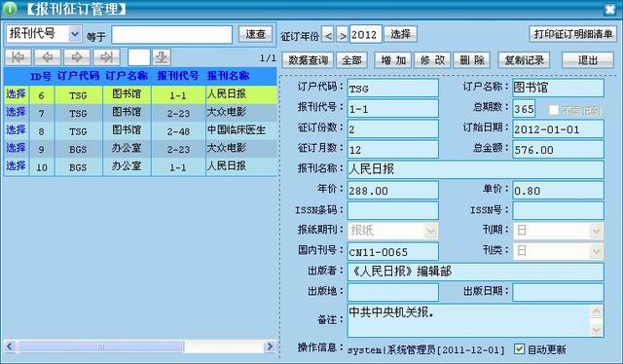Go to previous record arrow
The image size is (623, 364).
tap(48, 57)
